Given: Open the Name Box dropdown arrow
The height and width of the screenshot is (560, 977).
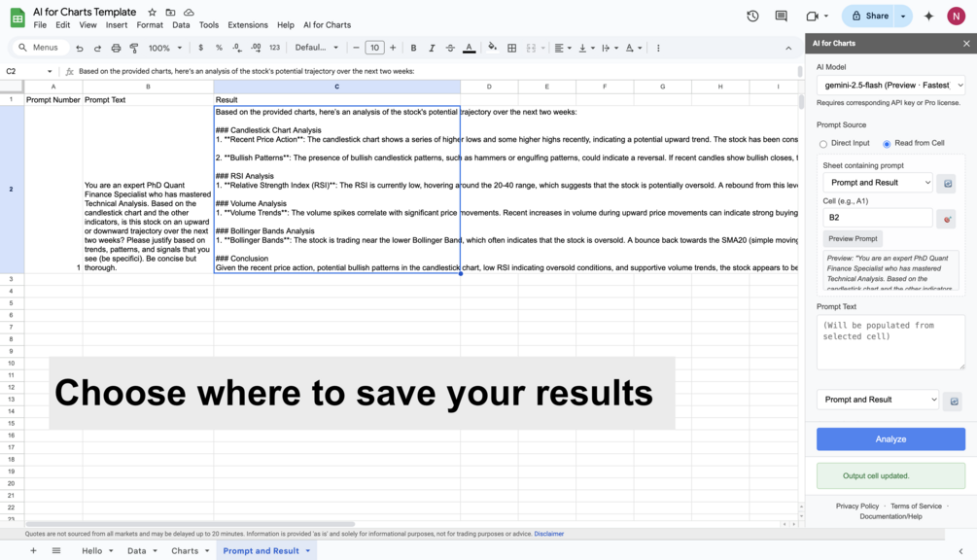Looking at the screenshot, I should (50, 71).
